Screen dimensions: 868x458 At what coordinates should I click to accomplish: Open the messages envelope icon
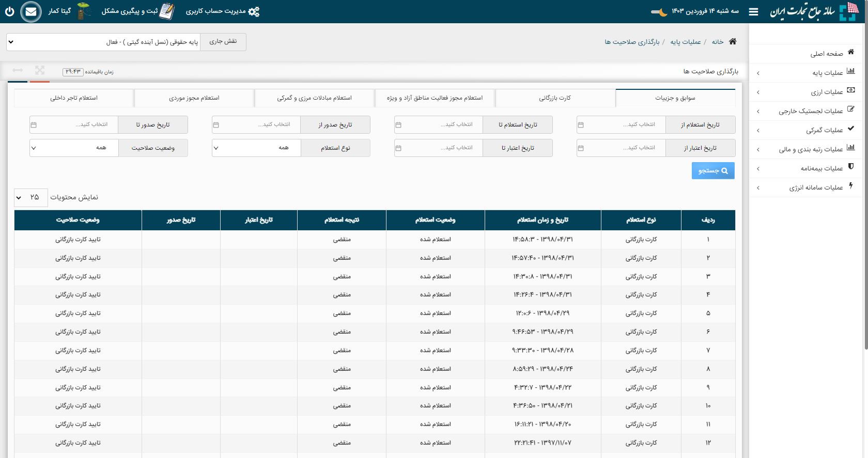(31, 11)
